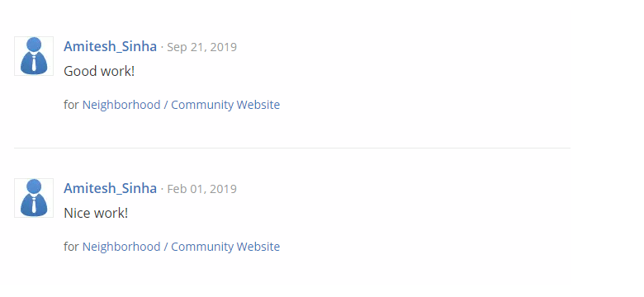Viewport: 644px width, 297px height.
Task: Click the Good work! comment text
Action: tap(99, 72)
